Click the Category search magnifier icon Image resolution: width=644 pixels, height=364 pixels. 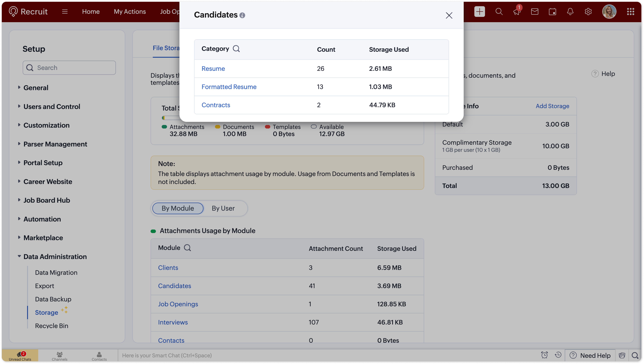click(x=236, y=48)
